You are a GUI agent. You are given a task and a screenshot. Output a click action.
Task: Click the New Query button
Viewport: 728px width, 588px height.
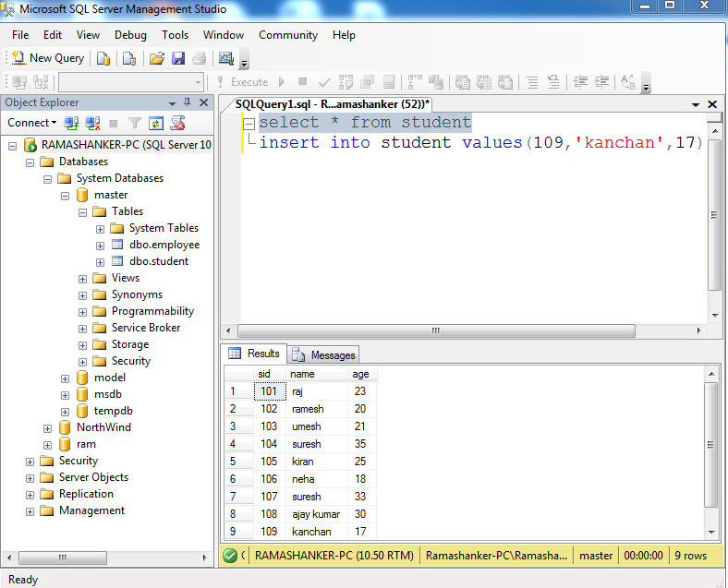pos(48,58)
